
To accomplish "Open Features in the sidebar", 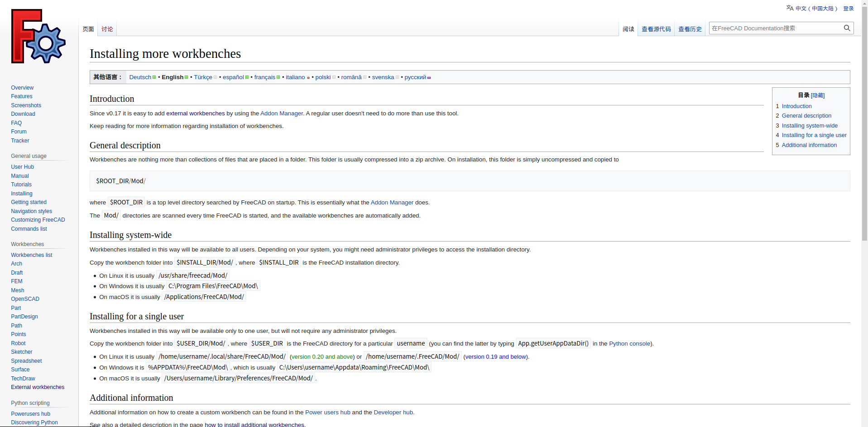I will tap(22, 96).
